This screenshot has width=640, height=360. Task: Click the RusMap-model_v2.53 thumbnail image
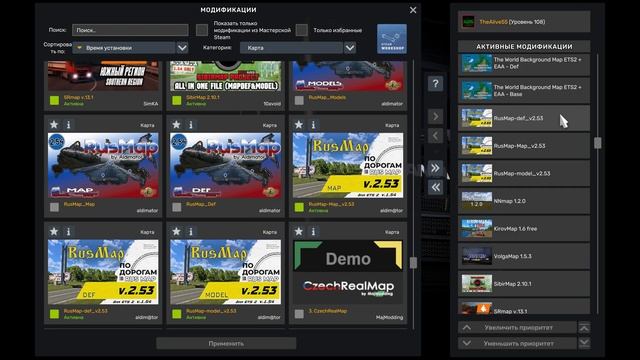pos(225,272)
